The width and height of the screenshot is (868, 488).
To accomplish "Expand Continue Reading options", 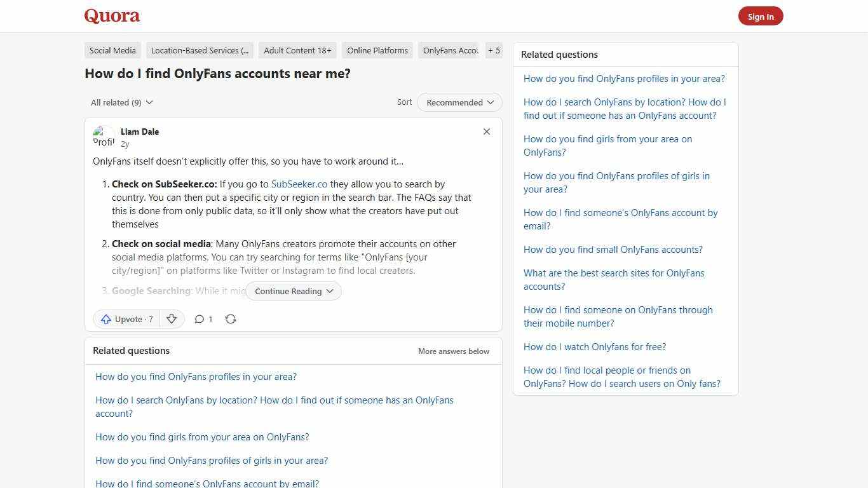I will 293,291.
